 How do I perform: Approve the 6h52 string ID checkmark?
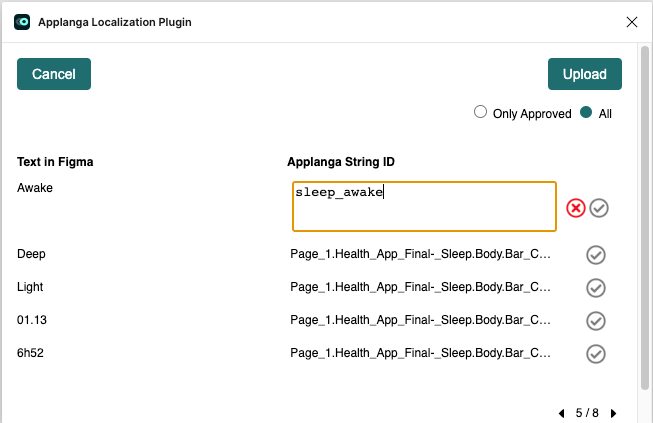pos(596,354)
